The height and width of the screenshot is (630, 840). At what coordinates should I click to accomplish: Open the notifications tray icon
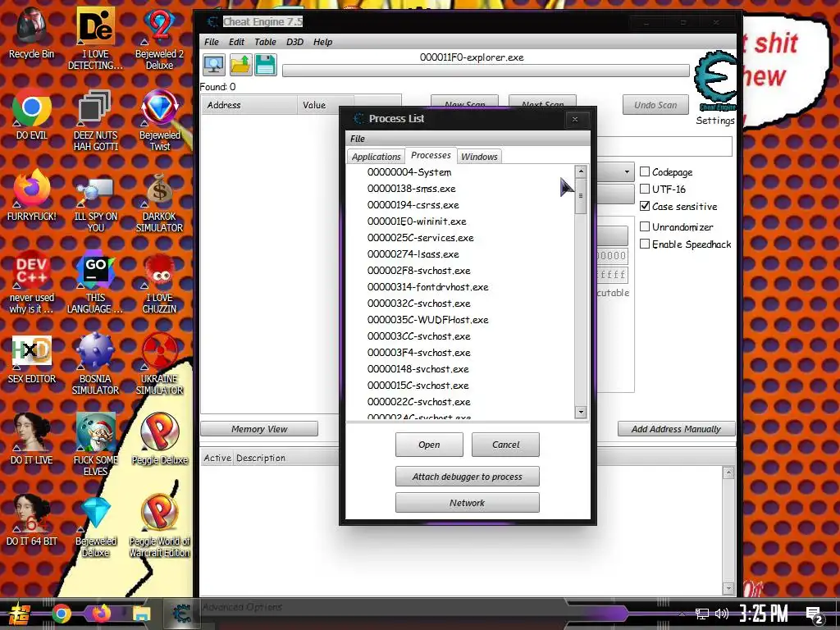pyautogui.click(x=815, y=615)
